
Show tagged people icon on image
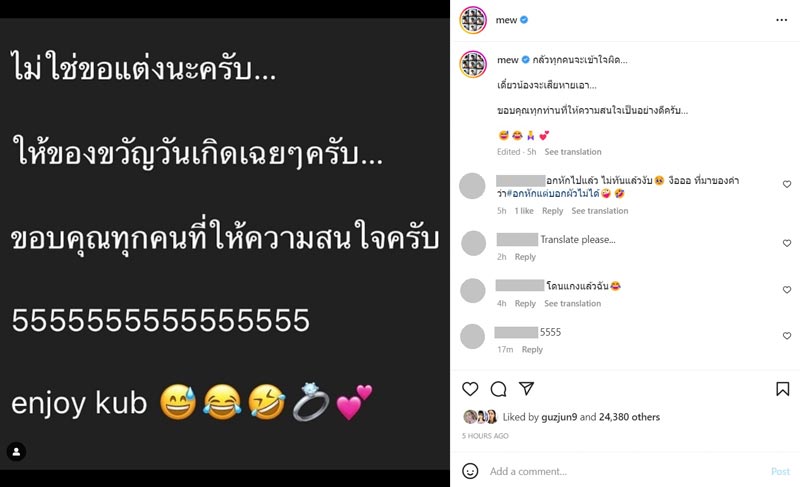(x=16, y=451)
